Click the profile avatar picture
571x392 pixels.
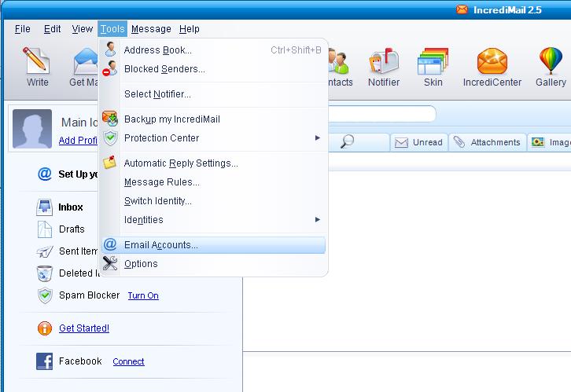tap(32, 129)
